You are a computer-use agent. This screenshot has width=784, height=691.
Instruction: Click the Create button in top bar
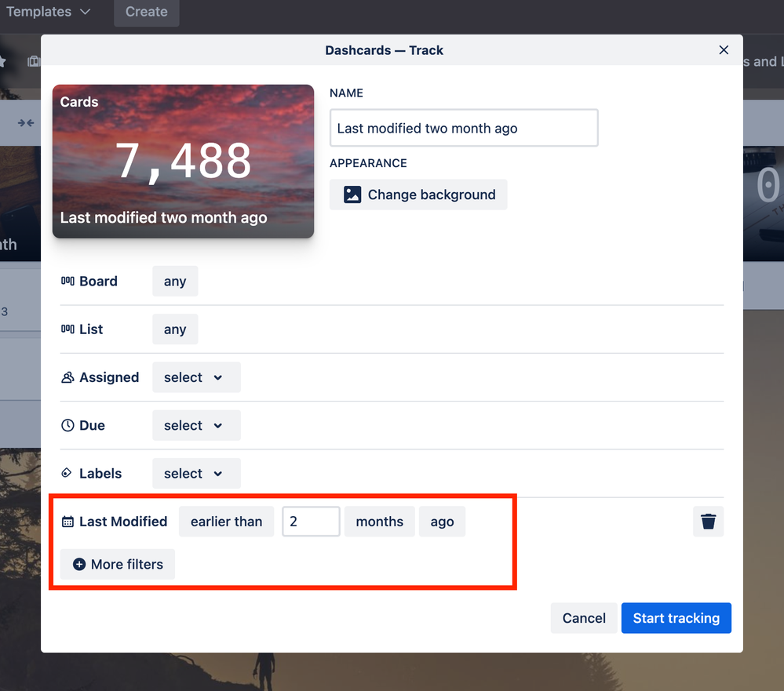click(x=147, y=12)
